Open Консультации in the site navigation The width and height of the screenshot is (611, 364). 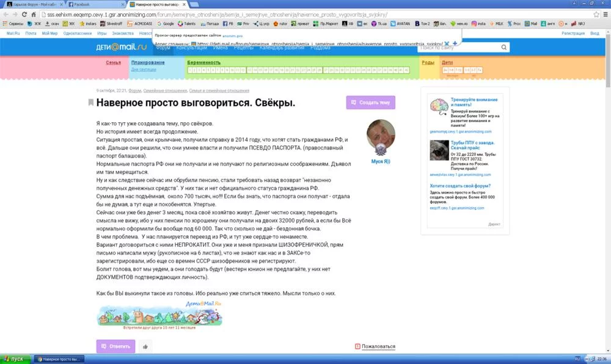(192, 48)
